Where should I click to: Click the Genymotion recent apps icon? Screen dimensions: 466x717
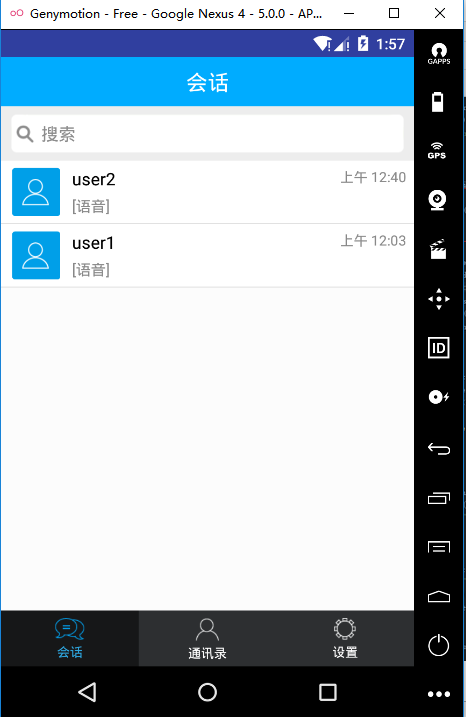pos(439,498)
